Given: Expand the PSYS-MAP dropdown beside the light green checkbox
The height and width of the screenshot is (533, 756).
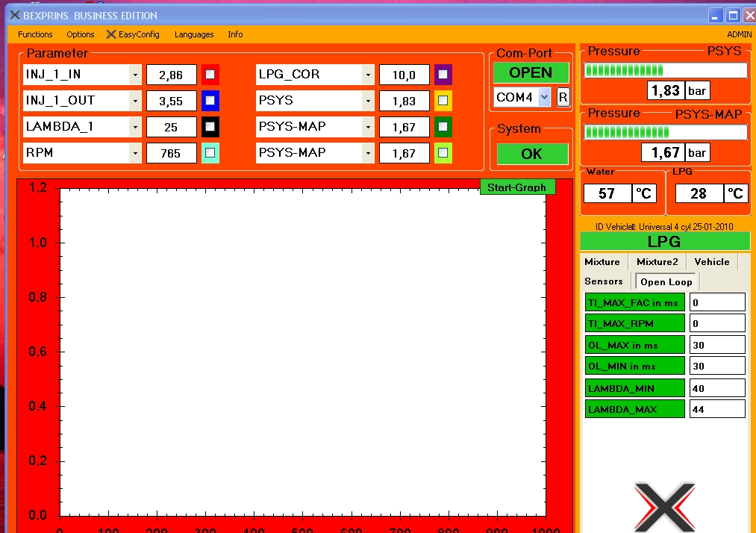Looking at the screenshot, I should (368, 153).
